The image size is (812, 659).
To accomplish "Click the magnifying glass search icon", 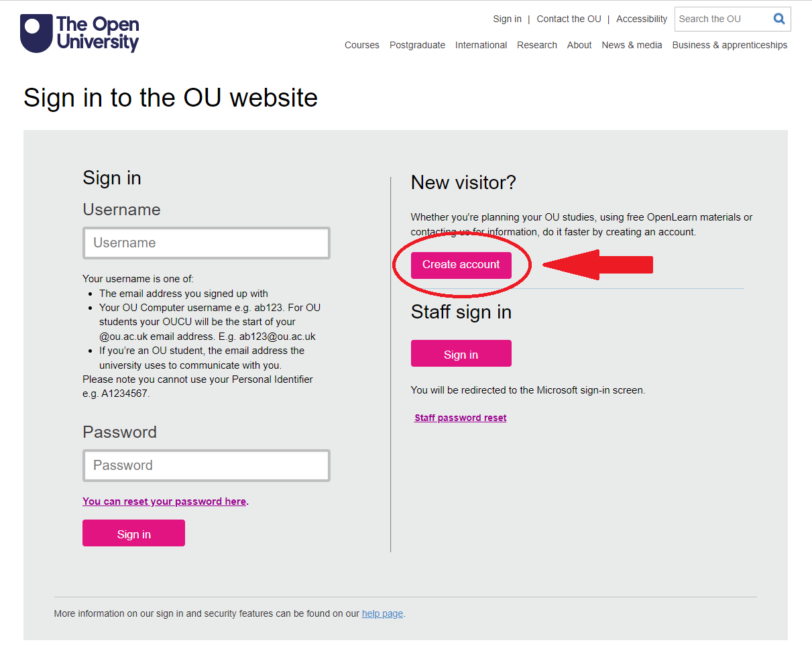I will [778, 19].
